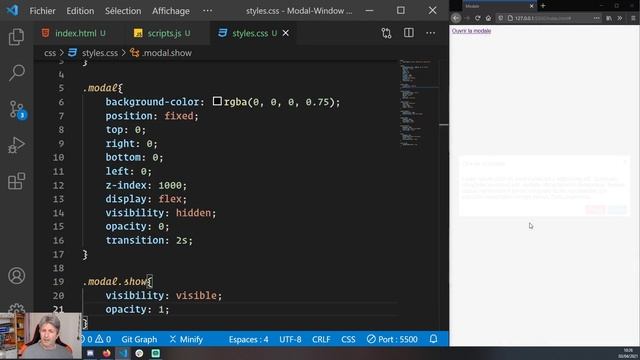Open the Affichage menu
Viewport: 640px width, 360px height.
click(x=171, y=11)
